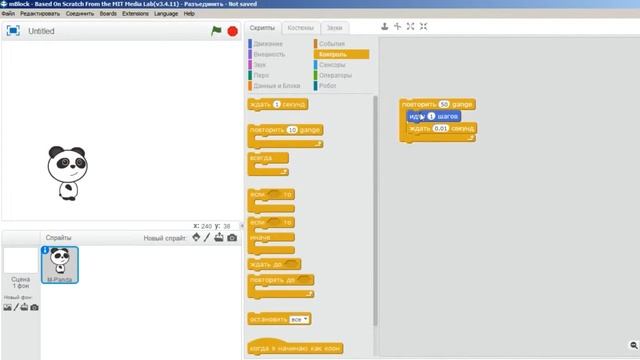Click the zoom magnifier in the scripts area
The height and width of the screenshot is (360, 640).
[x=633, y=345]
